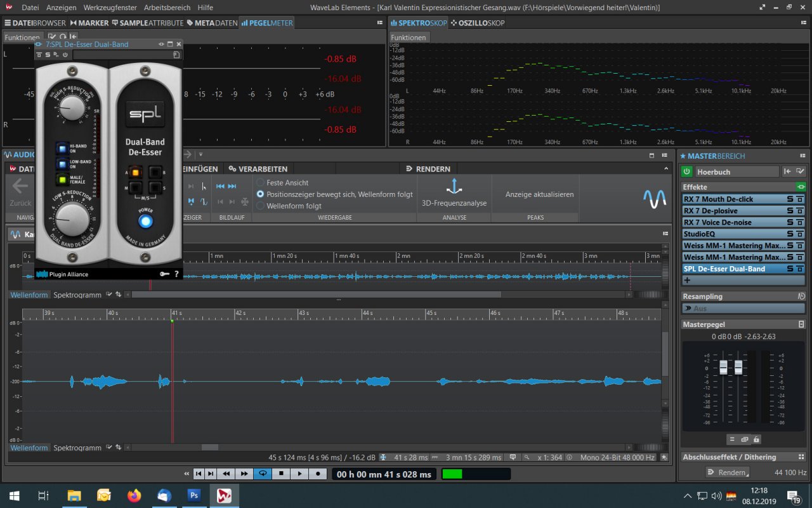Screen dimensions: 812x508
Task: Open Funktionen in the Pegelmeter panel
Action: tap(22, 37)
